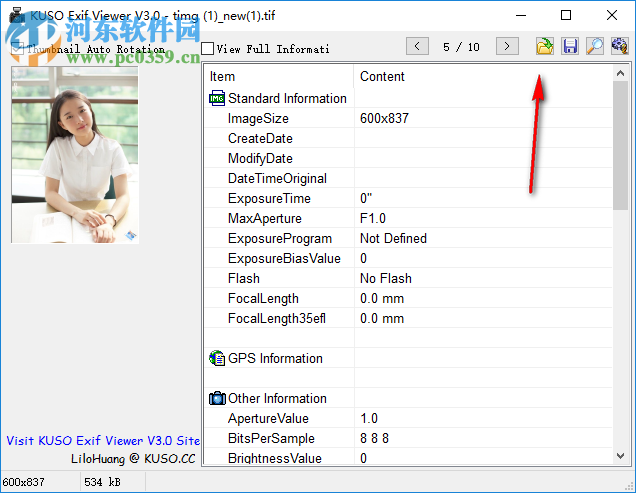Select the CreateDate row
This screenshot has width=636, height=493.
[x=409, y=138]
